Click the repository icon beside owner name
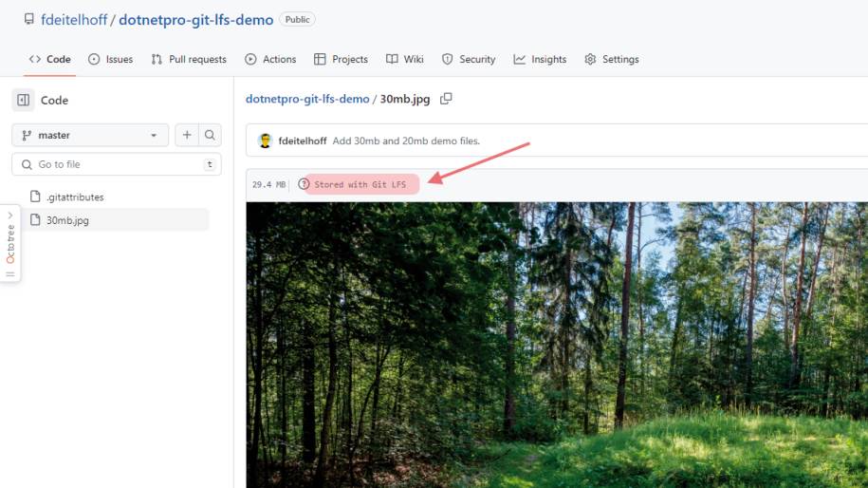Viewport: 868px width, 488px height. point(28,19)
